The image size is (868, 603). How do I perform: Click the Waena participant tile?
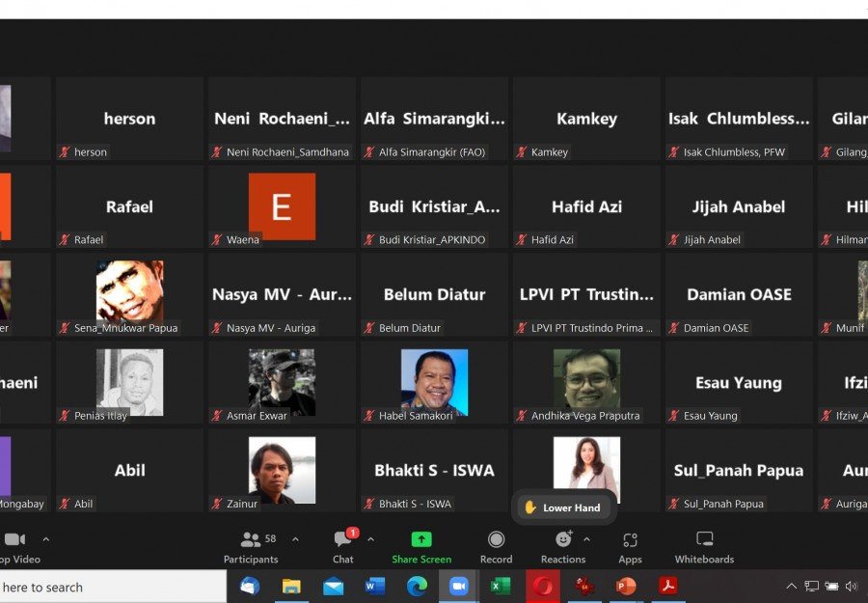(282, 206)
